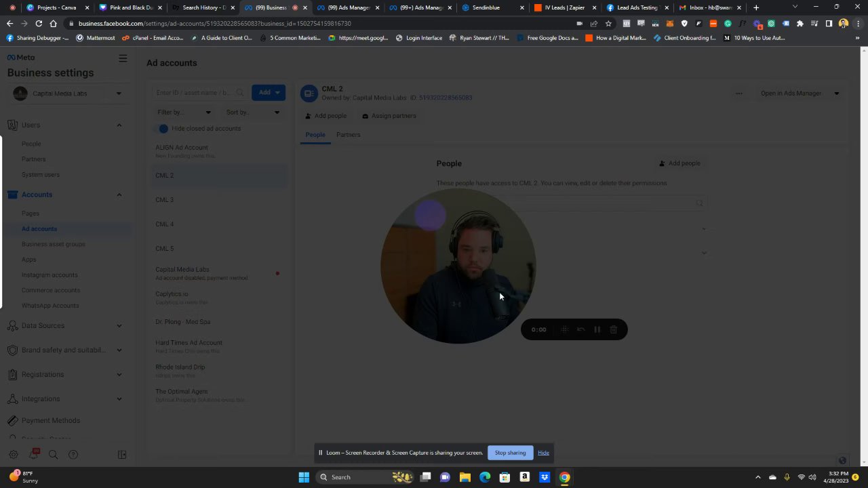Collapse the Users section
This screenshot has width=868, height=488.
coord(119,125)
